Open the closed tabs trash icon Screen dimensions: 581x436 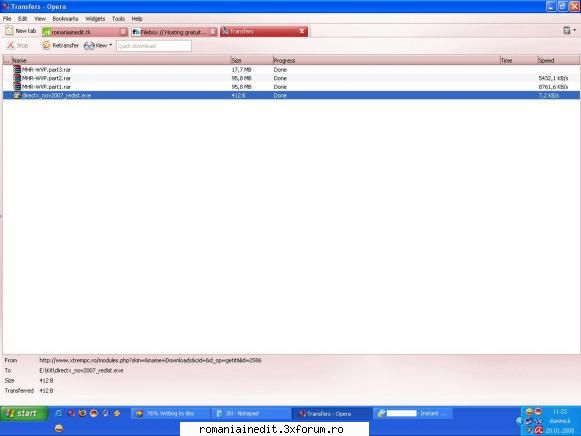coord(567,30)
